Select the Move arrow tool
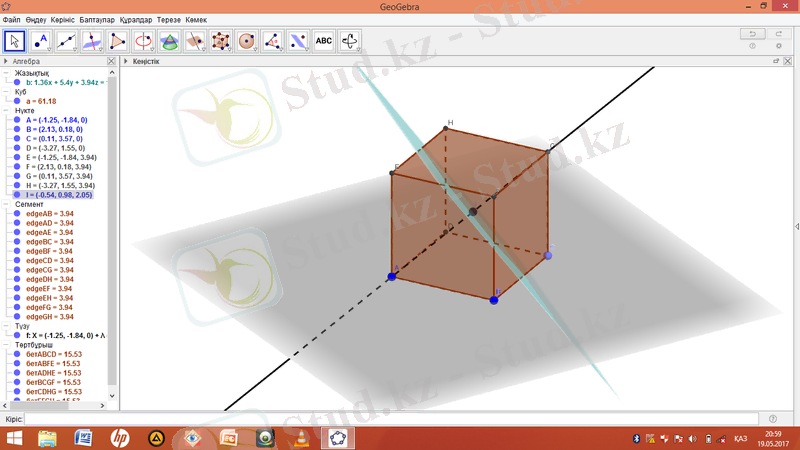 [15, 41]
